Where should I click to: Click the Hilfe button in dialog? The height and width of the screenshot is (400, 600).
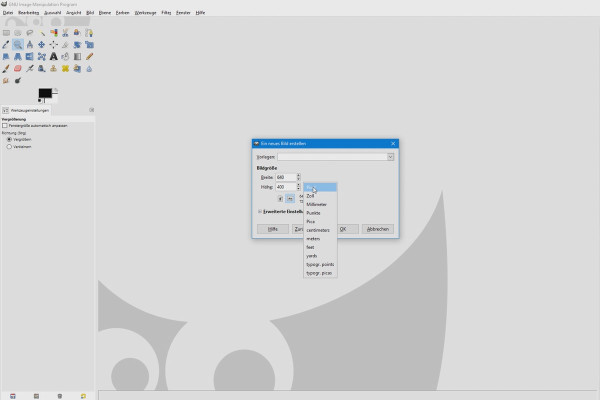point(273,229)
